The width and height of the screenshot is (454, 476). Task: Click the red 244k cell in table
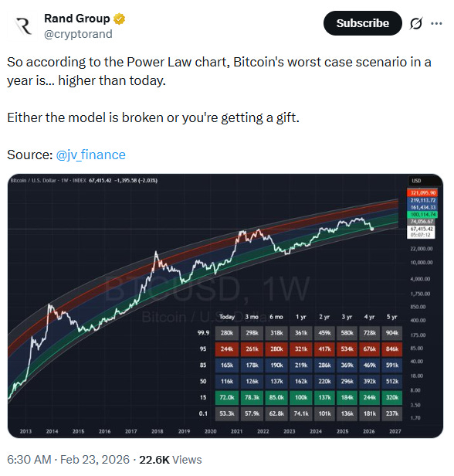227,349
